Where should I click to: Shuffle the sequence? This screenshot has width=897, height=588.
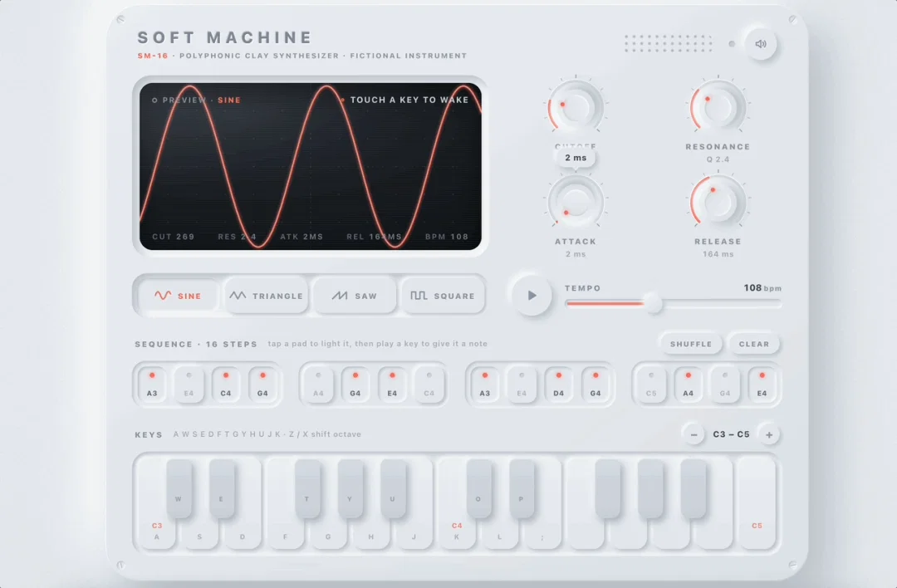690,344
